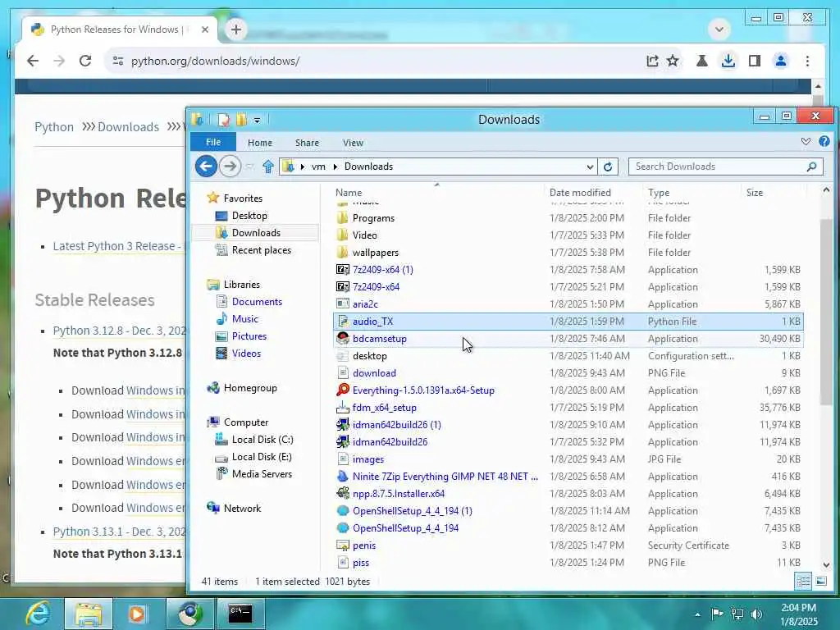The width and height of the screenshot is (840, 630).
Task: Open the File menu in explorer
Action: click(213, 142)
